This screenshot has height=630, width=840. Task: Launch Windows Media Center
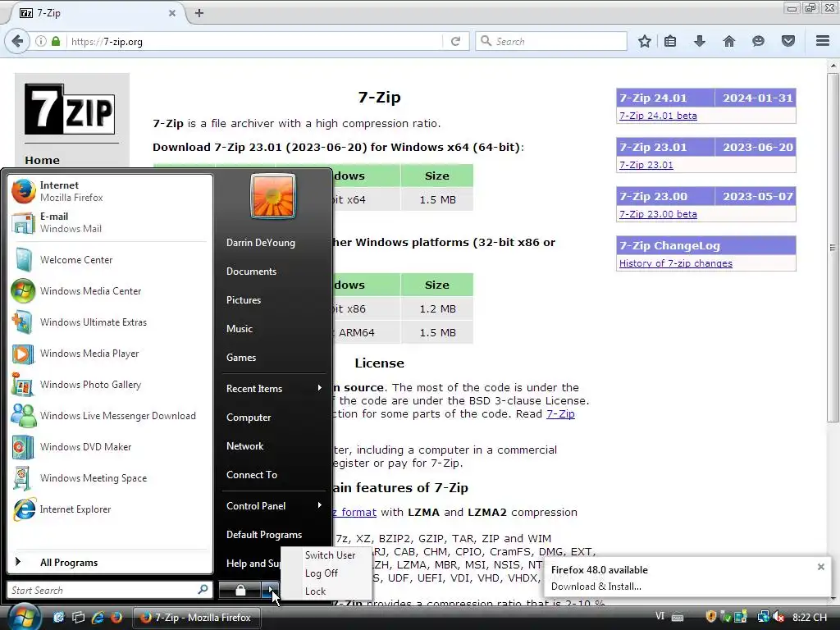[110, 291]
